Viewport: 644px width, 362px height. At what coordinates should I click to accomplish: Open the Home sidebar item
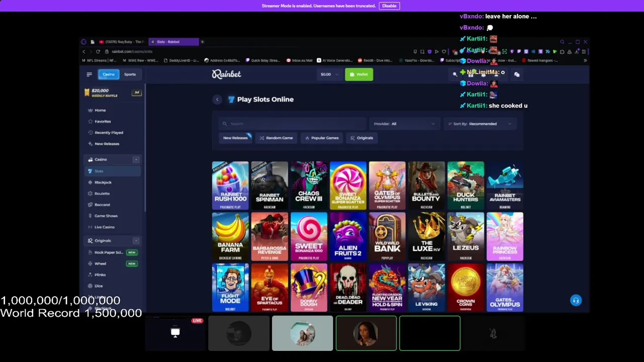tap(100, 110)
